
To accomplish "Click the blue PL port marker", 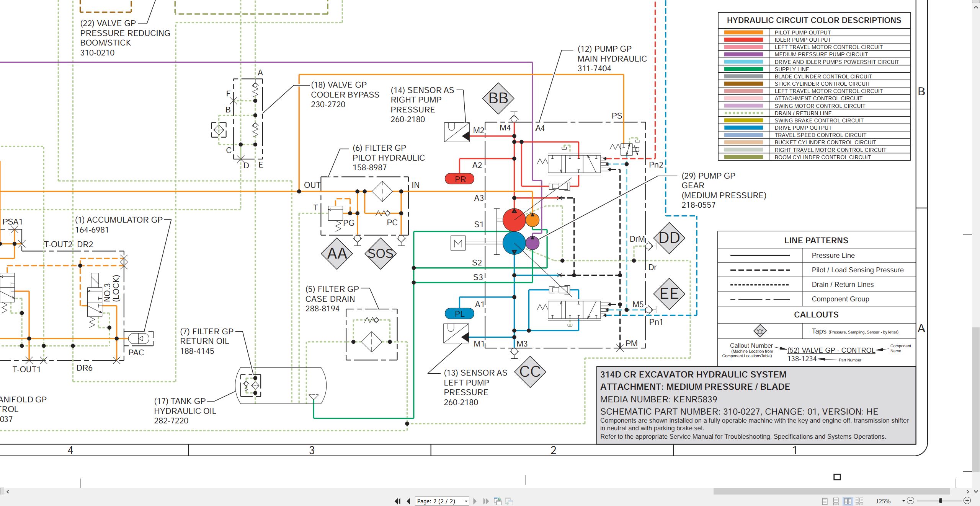I will point(459,314).
